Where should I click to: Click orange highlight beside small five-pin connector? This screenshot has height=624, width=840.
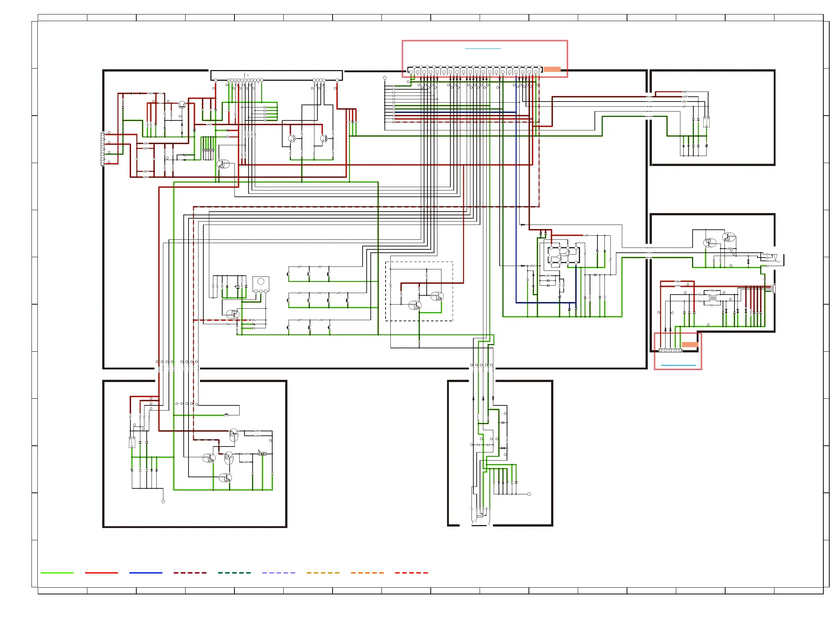pos(689,345)
